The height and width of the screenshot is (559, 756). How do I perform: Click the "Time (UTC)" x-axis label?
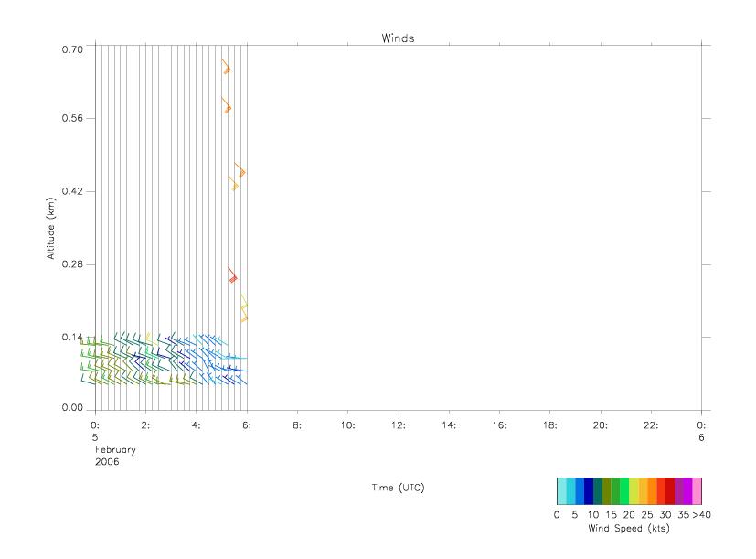click(398, 488)
